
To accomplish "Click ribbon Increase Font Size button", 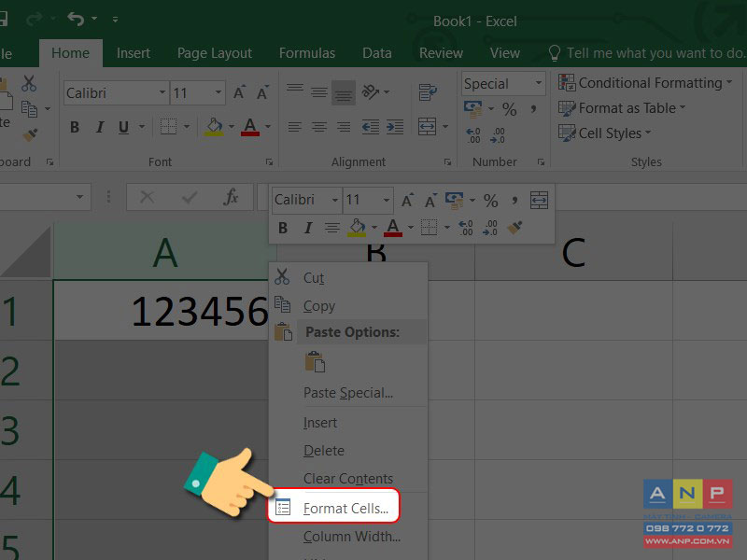I will click(x=239, y=91).
